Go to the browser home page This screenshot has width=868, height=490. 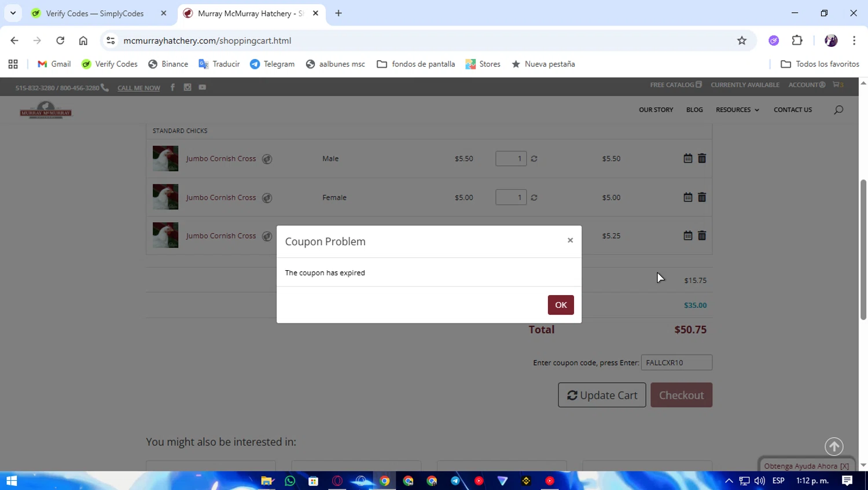pyautogui.click(x=83, y=40)
